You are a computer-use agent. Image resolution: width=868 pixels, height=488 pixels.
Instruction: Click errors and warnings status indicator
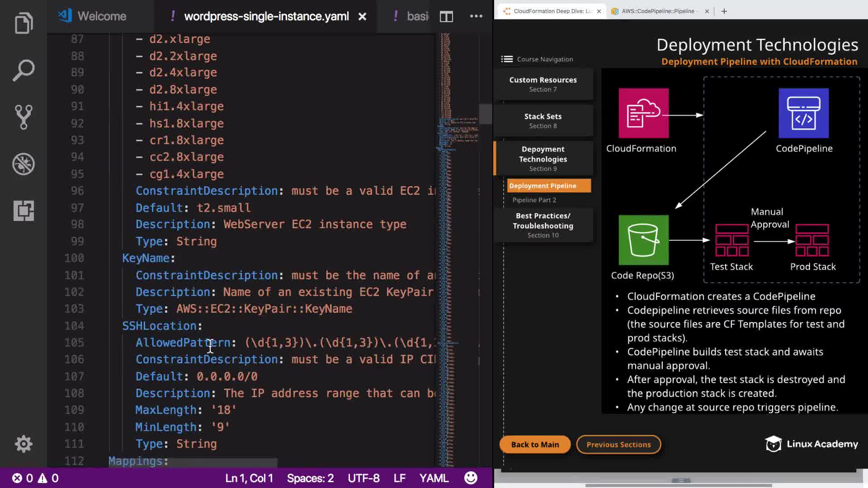[x=35, y=478]
